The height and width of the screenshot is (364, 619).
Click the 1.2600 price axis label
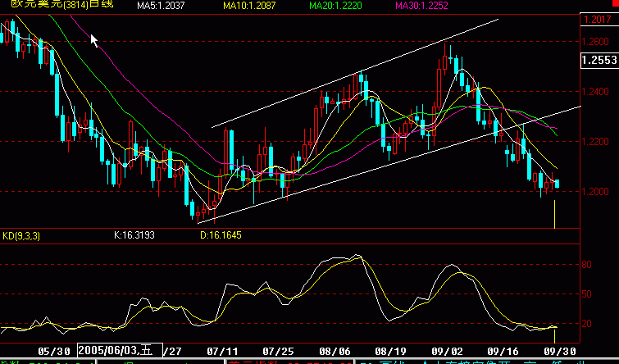(595, 42)
